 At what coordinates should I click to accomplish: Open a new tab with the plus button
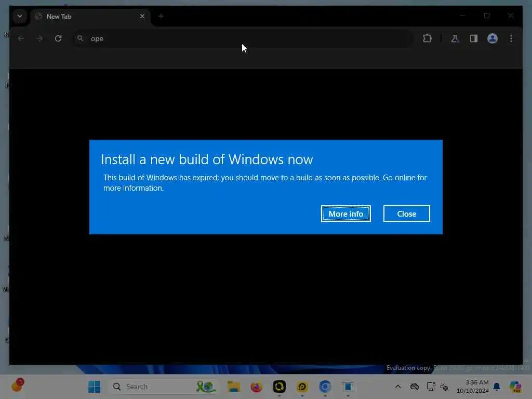[x=161, y=16]
